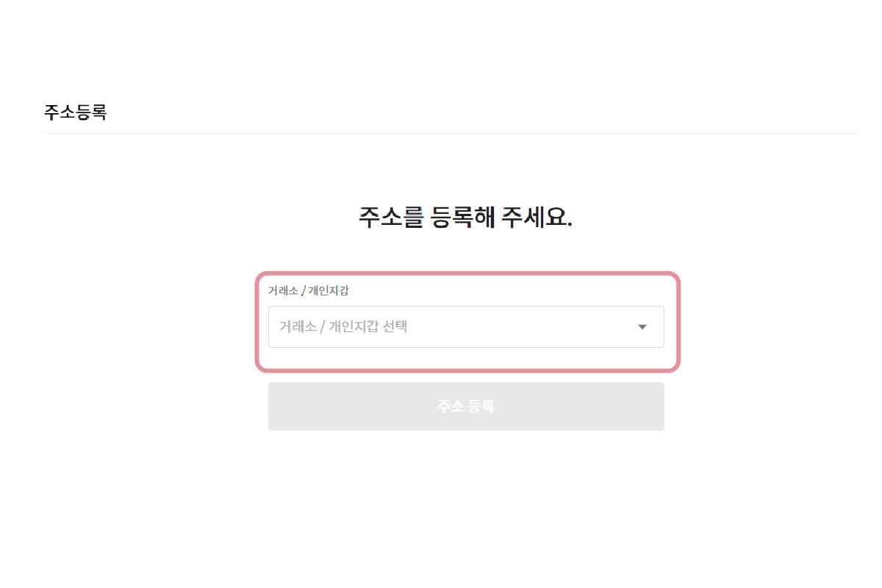This screenshot has width=882, height=588.
Task: Click the 주소를 등록해 주세요. heading
Action: 465,218
